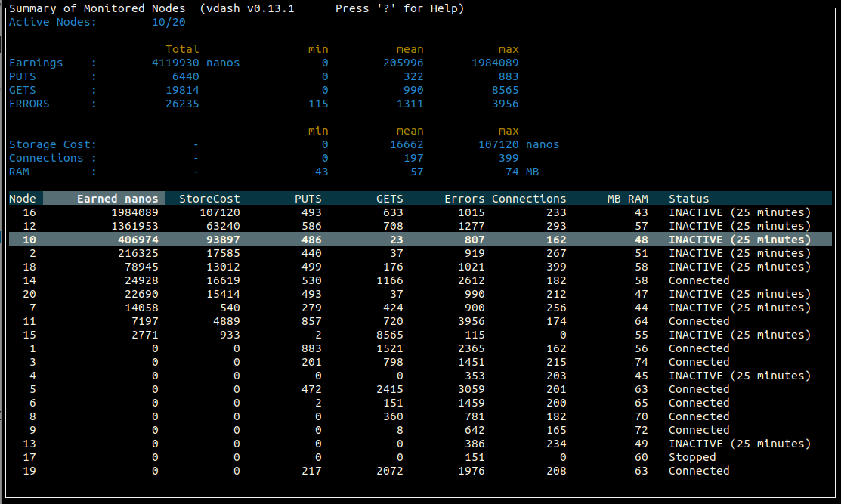Click total ERRORS value 26235
Image resolution: width=841 pixels, height=504 pixels.
click(182, 104)
